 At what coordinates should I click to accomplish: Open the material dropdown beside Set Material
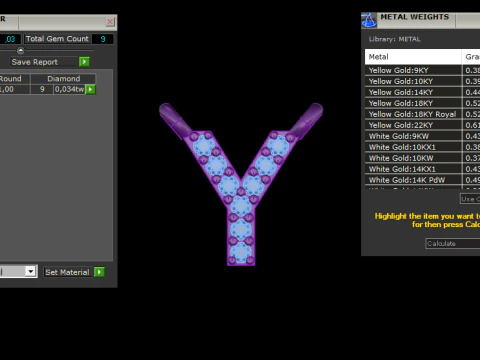tap(31, 271)
